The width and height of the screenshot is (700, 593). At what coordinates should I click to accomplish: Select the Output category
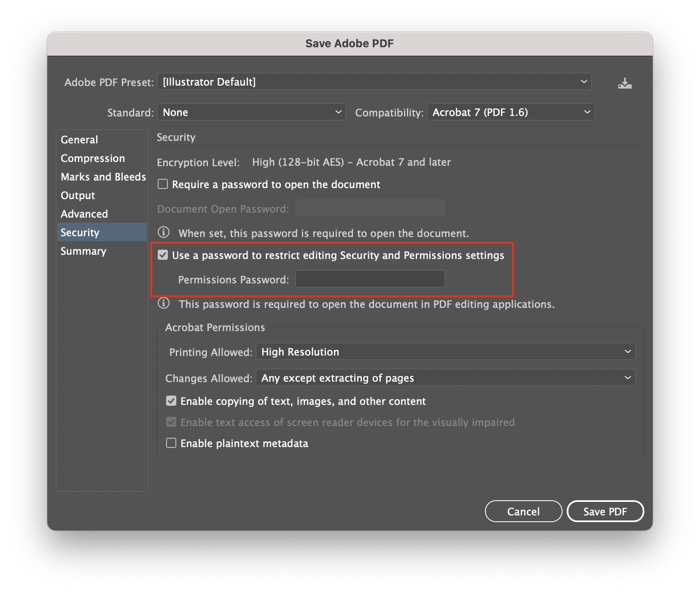click(78, 195)
